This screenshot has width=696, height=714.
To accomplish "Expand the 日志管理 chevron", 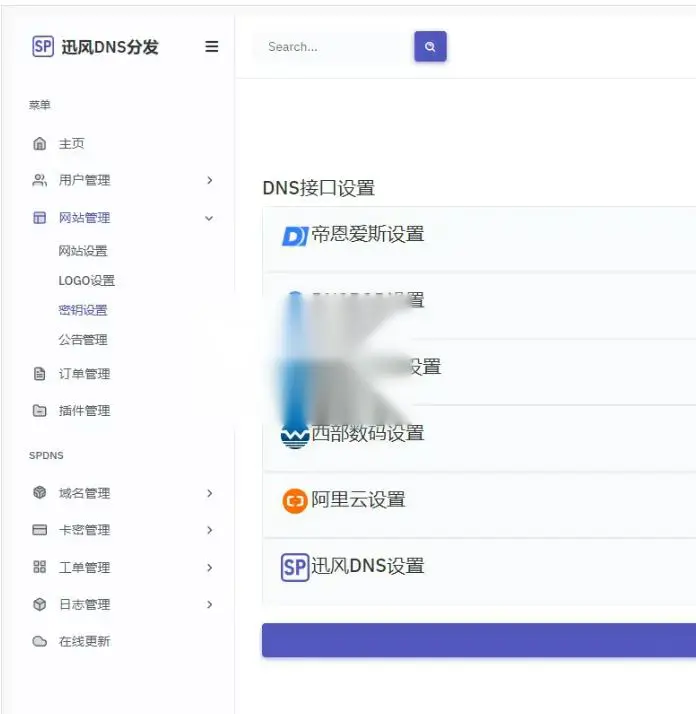I will click(x=210, y=604).
